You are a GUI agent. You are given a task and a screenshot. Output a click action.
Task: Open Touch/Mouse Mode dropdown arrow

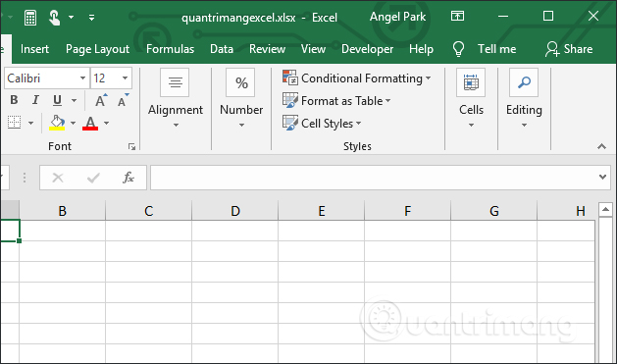coord(72,18)
